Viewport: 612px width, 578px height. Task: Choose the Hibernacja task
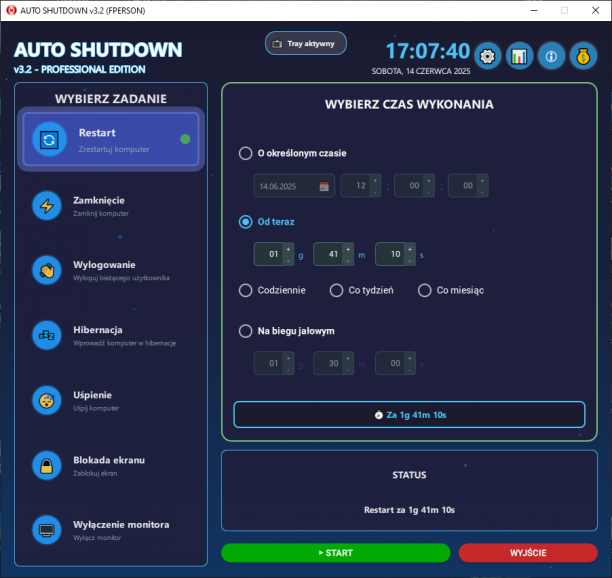click(111, 335)
